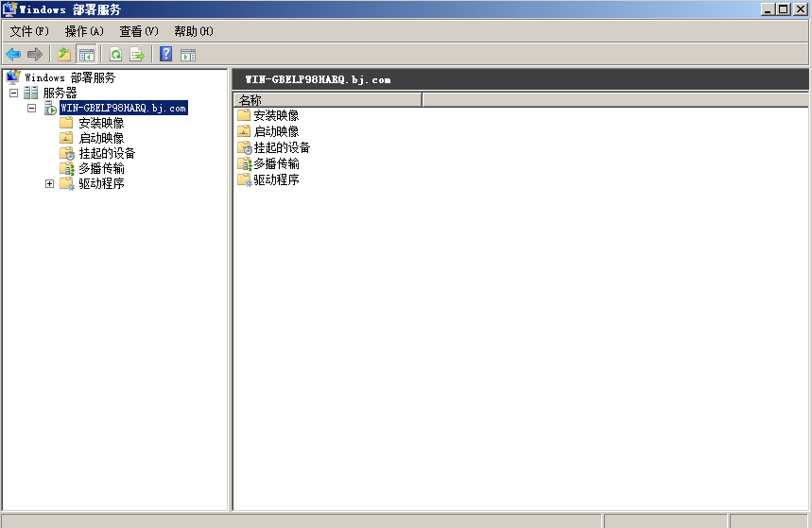Viewport: 812px width, 528px height.
Task: Click the 启动映像 folder icon in right pane
Action: [244, 131]
